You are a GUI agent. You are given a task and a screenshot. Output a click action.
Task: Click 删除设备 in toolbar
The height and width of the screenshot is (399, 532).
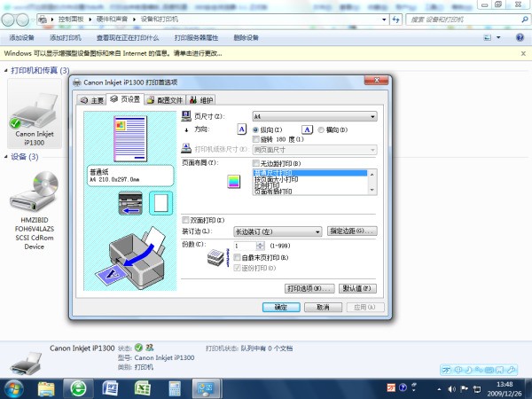click(246, 37)
